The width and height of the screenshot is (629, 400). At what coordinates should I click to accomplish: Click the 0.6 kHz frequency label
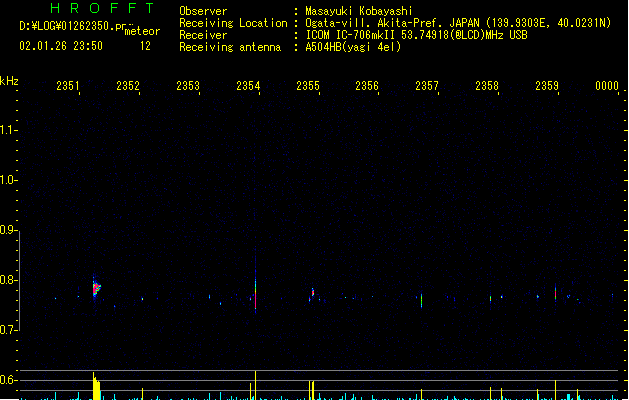(8, 380)
